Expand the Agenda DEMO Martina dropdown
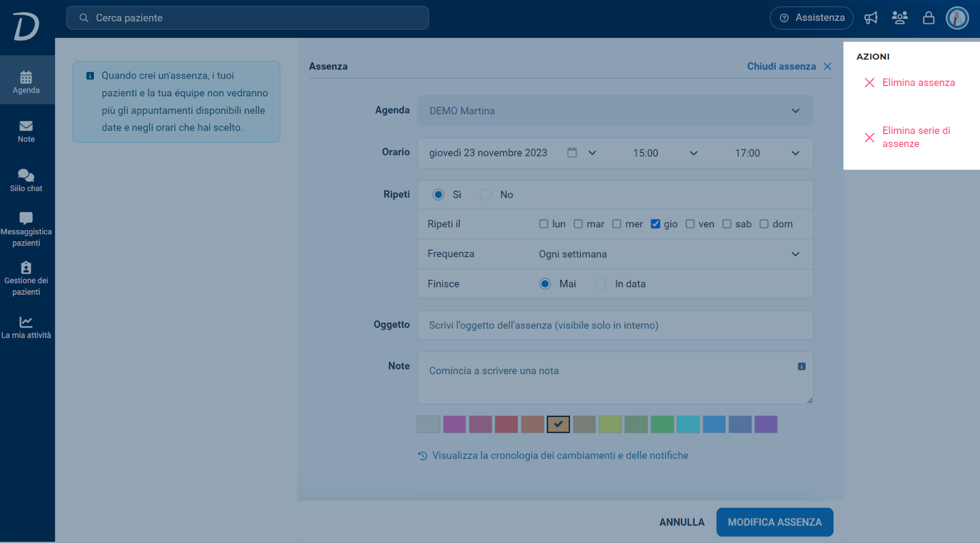This screenshot has height=543, width=980. coord(615,111)
